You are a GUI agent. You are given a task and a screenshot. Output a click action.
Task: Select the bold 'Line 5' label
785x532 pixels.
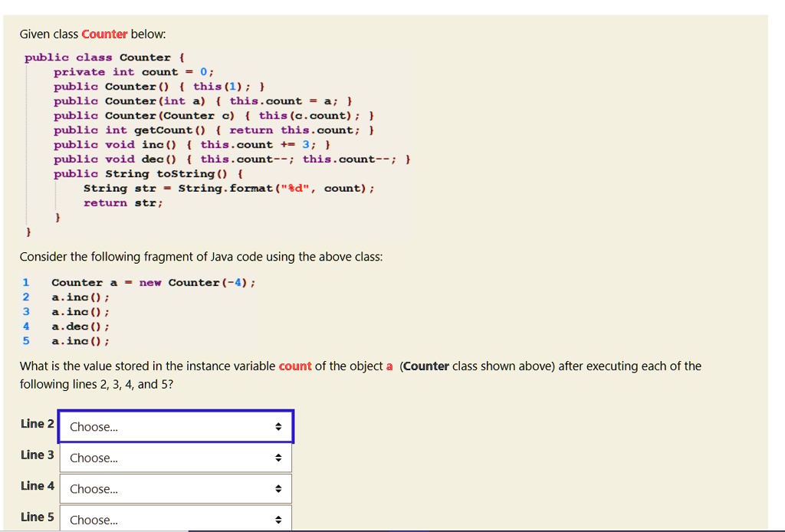pyautogui.click(x=38, y=517)
